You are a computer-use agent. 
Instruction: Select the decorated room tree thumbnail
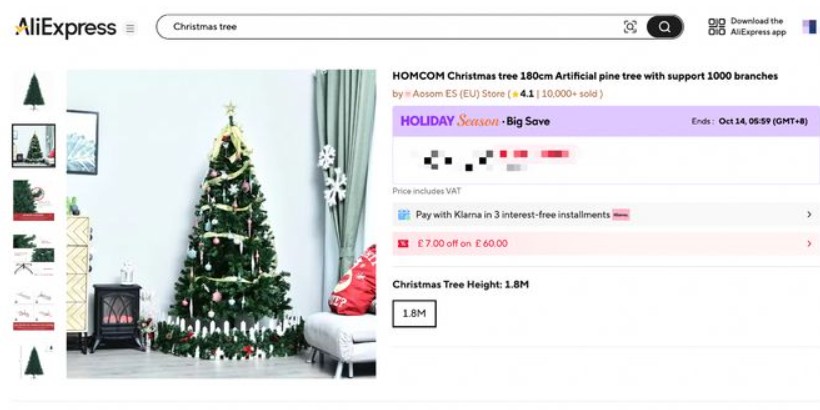(x=34, y=145)
